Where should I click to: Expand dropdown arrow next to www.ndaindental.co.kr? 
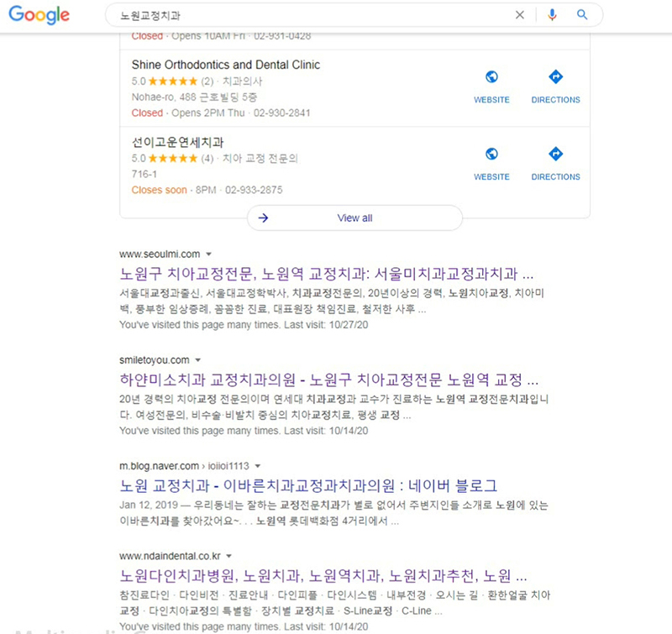tap(228, 556)
